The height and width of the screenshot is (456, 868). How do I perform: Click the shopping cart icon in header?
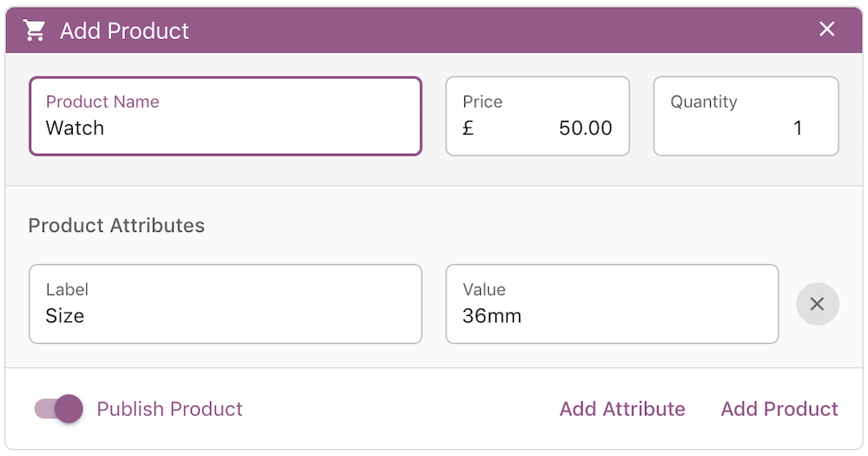click(x=35, y=30)
